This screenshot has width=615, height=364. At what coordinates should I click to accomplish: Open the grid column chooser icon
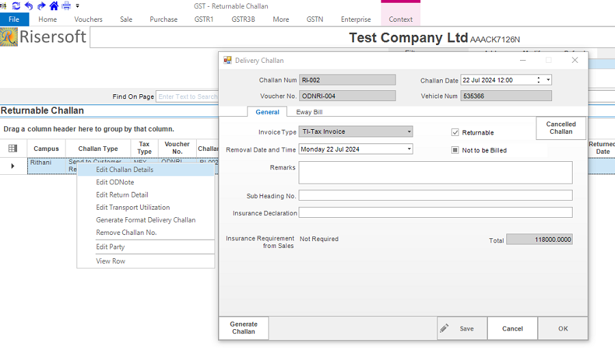coord(12,148)
